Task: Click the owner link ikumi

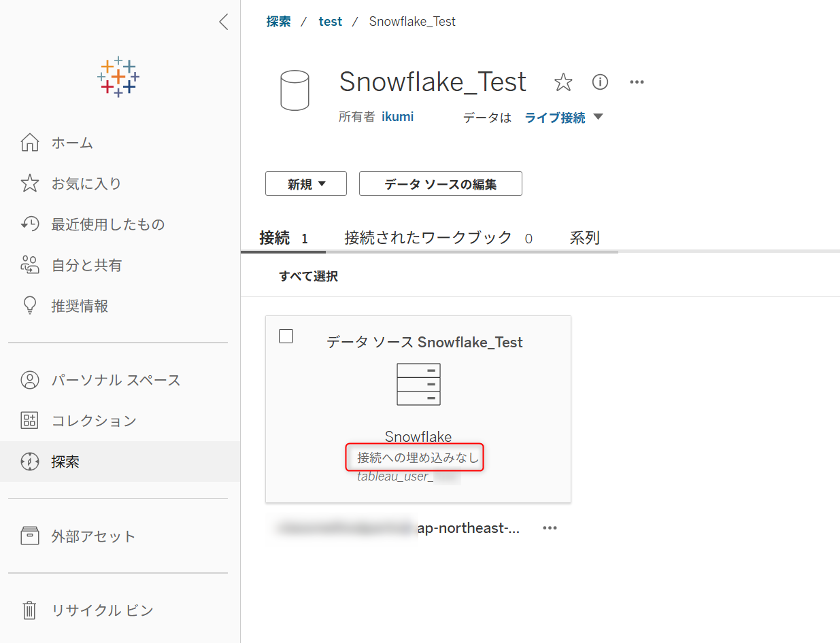Action: point(398,117)
